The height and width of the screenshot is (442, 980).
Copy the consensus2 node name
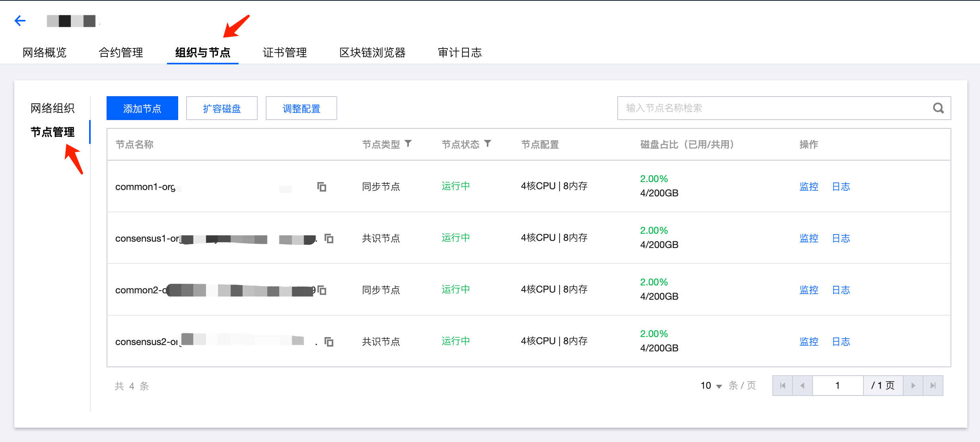(329, 341)
